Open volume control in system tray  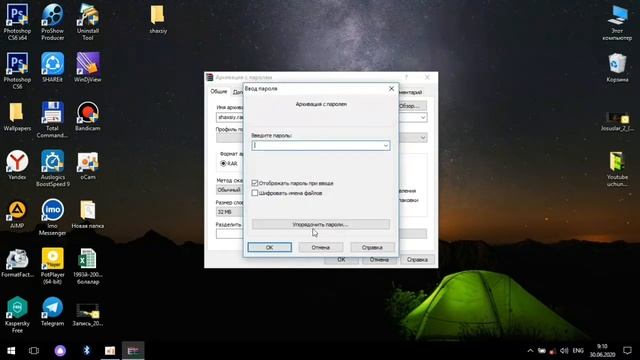pos(564,351)
